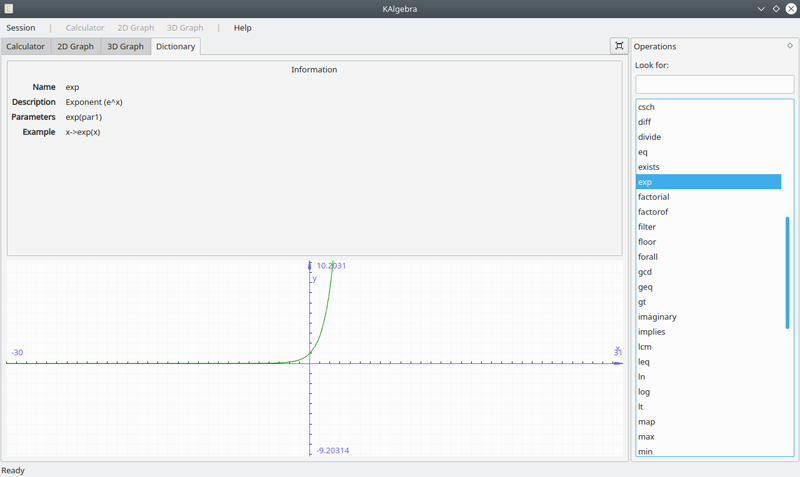Click the KAlgebra app icon in title bar
The image size is (800, 477).
click(9, 8)
